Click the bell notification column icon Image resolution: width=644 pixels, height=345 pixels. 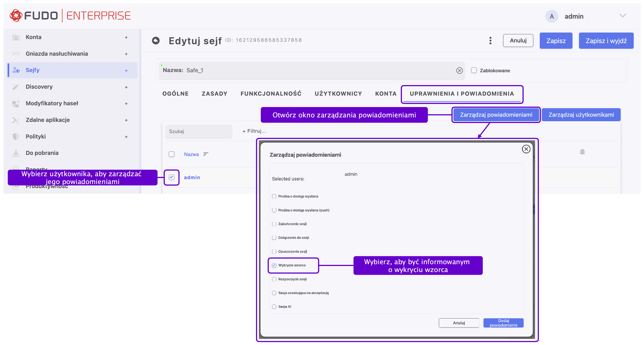(x=582, y=152)
